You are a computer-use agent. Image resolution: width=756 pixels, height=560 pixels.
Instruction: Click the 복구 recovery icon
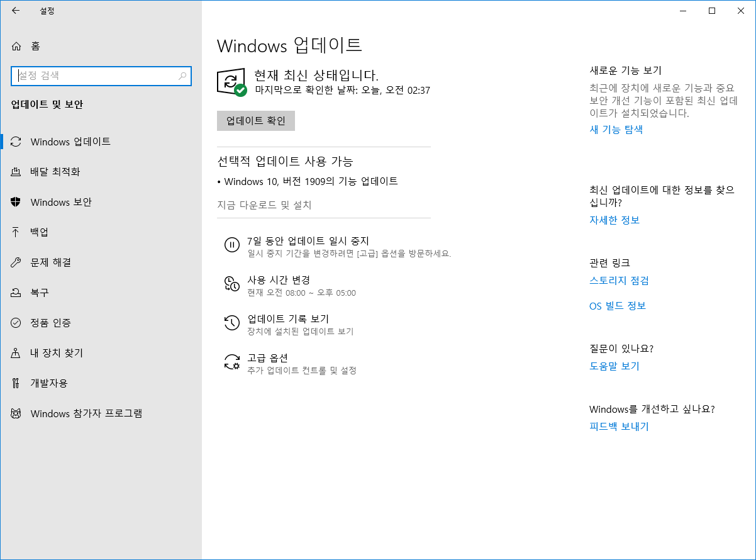point(16,293)
